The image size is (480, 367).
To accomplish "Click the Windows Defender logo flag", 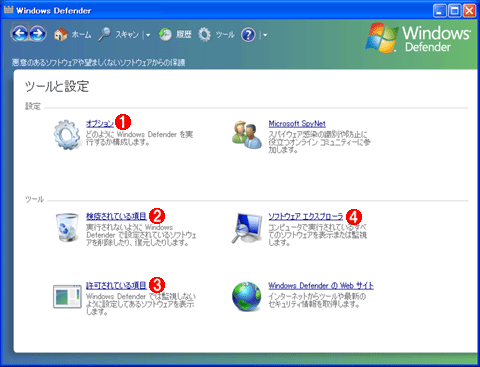I will coord(382,38).
